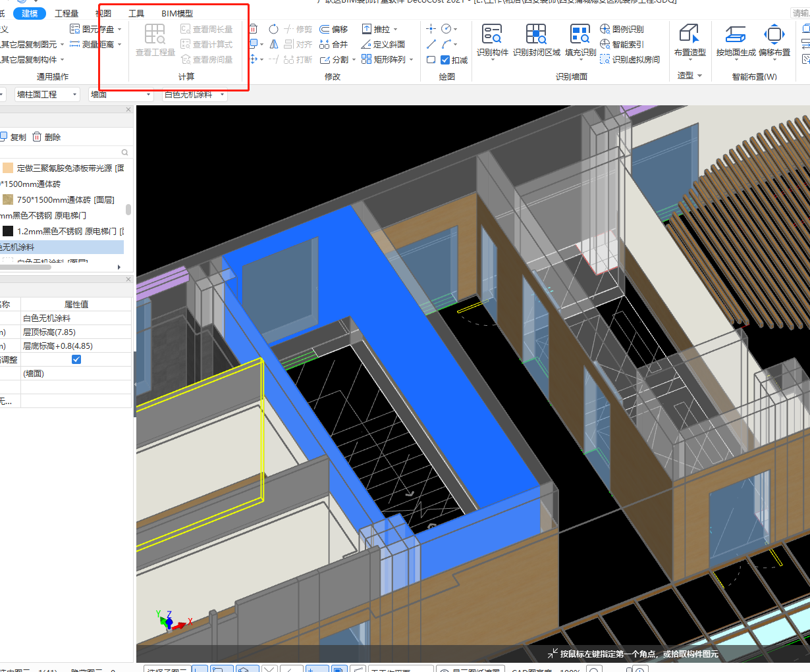Select the 修剪 trim tool
This screenshot has height=672, width=810.
(298, 29)
